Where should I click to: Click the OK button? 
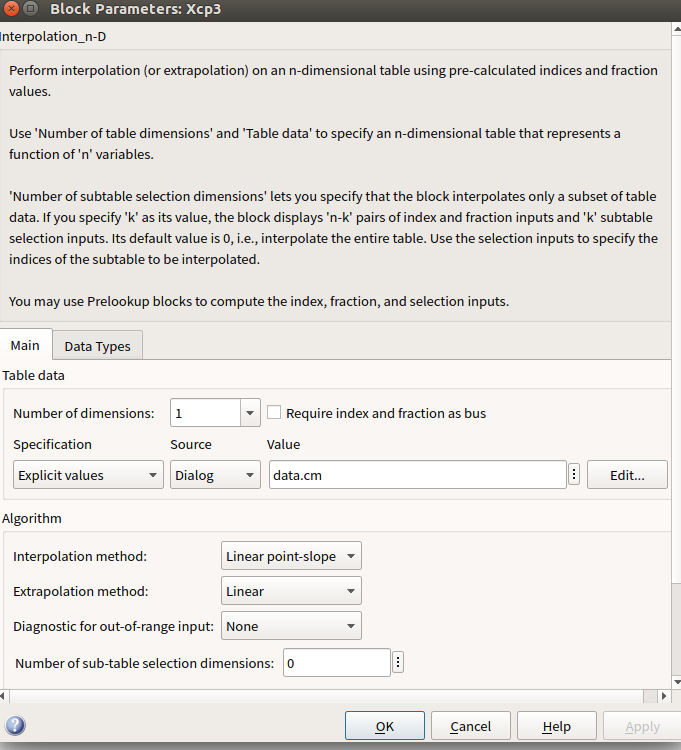[x=385, y=726]
